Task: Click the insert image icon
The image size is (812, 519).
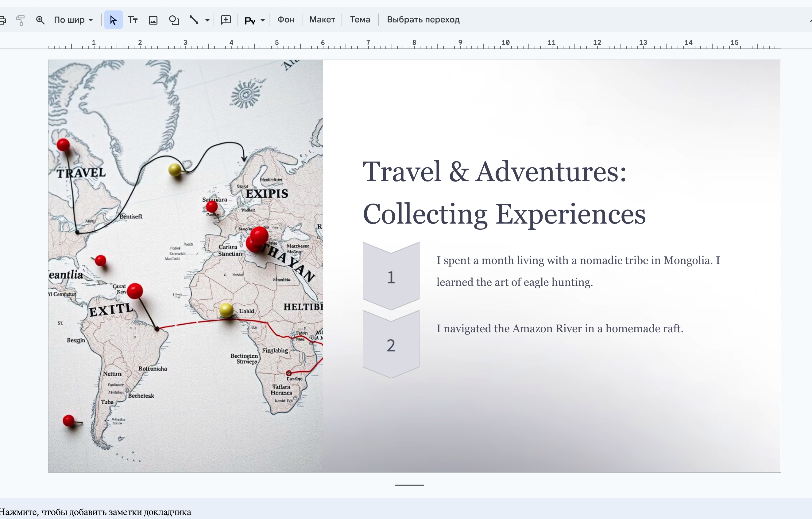Action: click(x=153, y=20)
